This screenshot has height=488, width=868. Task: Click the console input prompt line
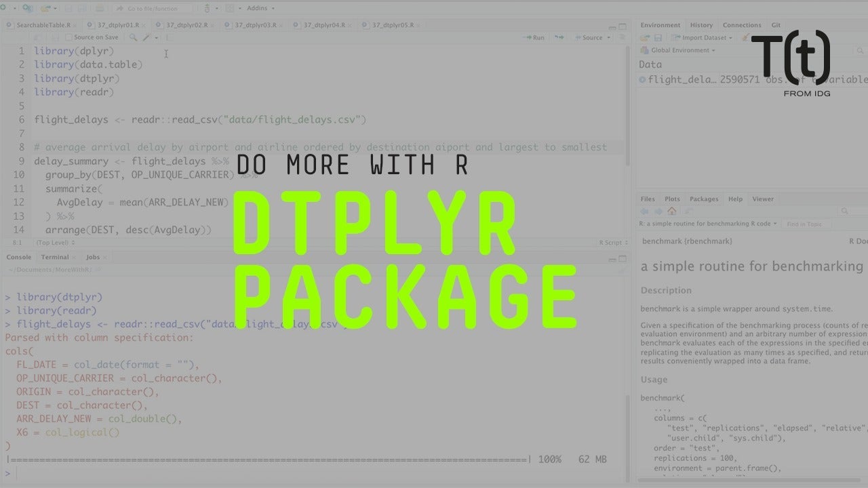tap(315, 474)
